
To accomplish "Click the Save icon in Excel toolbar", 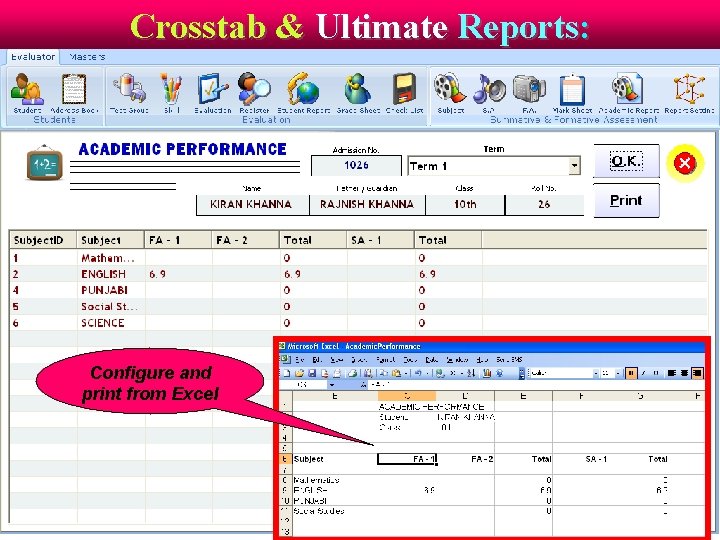I will 312,373.
